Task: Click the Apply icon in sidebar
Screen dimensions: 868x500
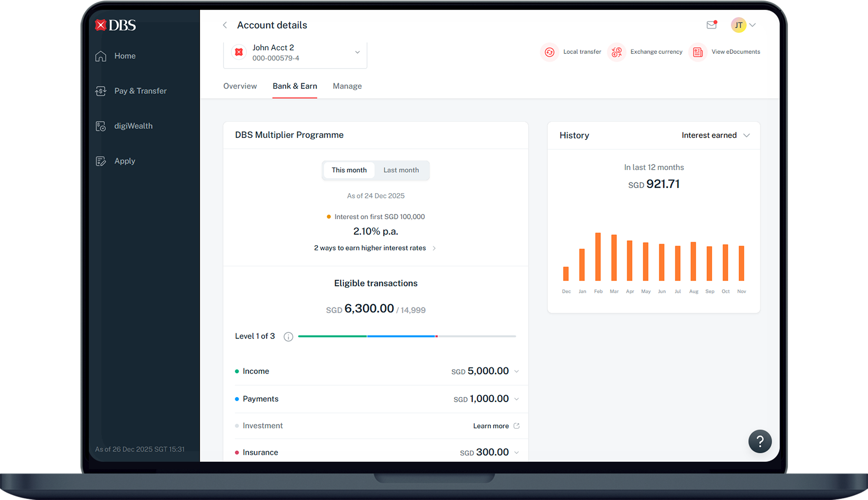Action: [100, 161]
